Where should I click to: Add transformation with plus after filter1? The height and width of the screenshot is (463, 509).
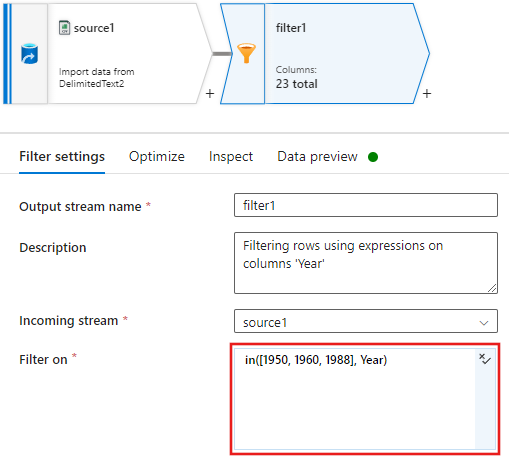click(427, 94)
